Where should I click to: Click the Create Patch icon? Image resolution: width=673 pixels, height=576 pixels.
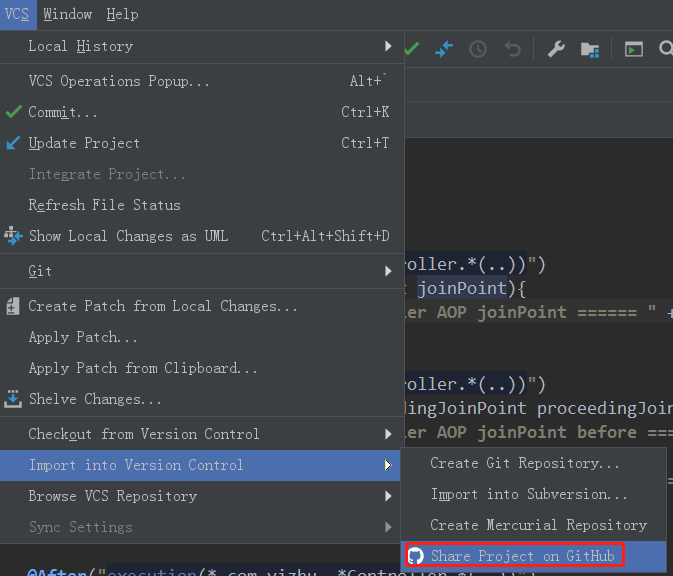coord(13,306)
